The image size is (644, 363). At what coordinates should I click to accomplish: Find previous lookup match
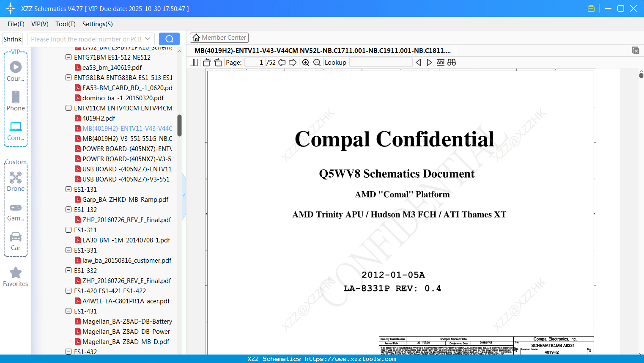418,63
